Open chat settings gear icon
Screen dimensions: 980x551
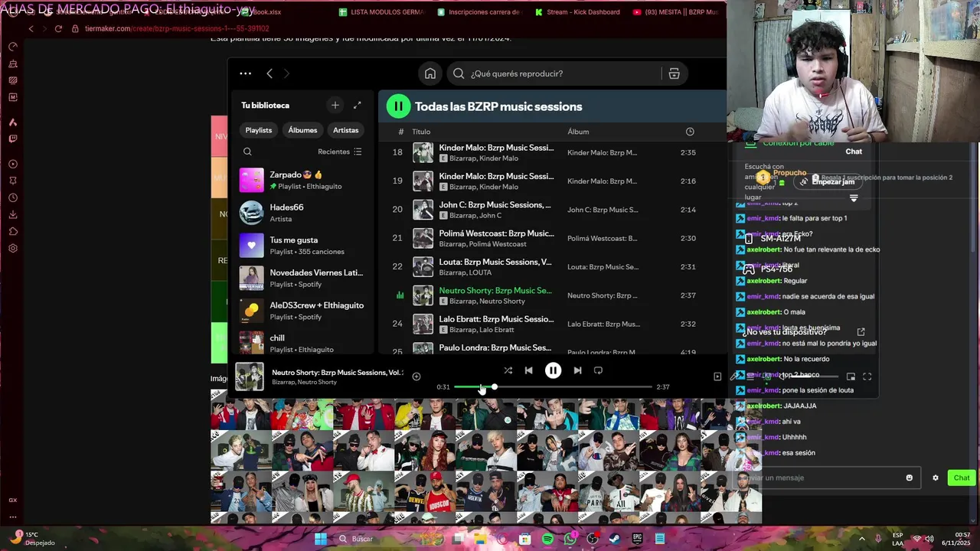[x=935, y=478]
